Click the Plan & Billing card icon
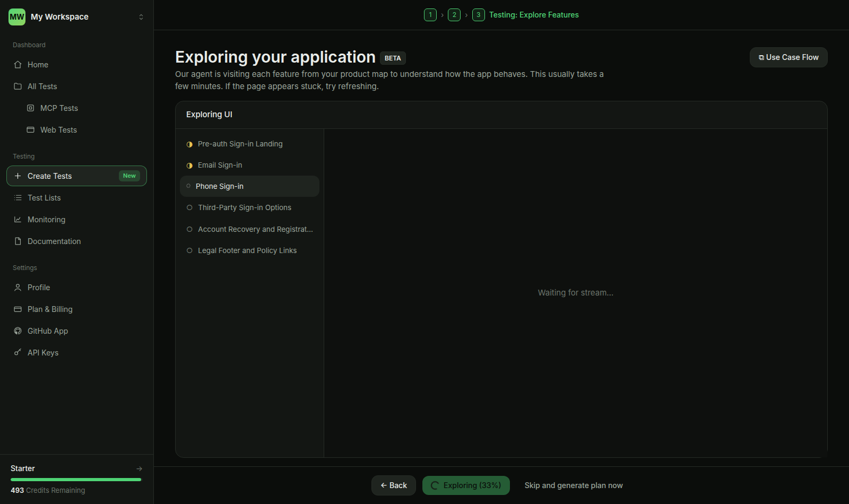The image size is (849, 504). (x=18, y=309)
